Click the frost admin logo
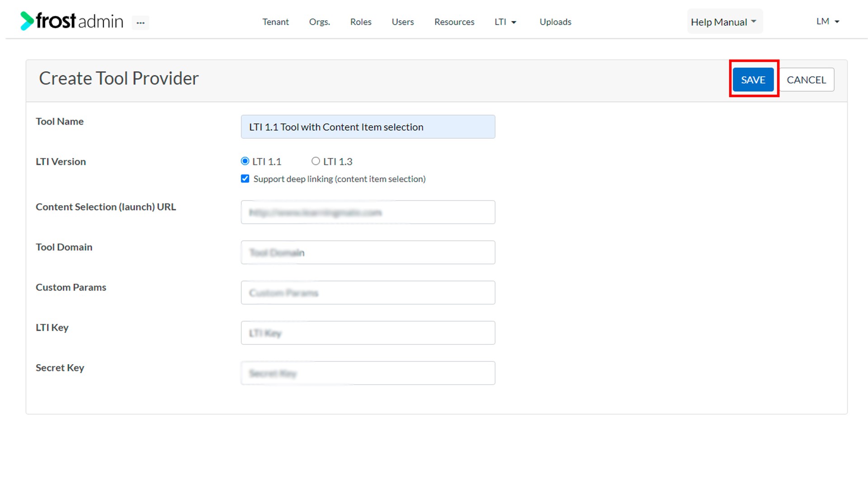 72,21
